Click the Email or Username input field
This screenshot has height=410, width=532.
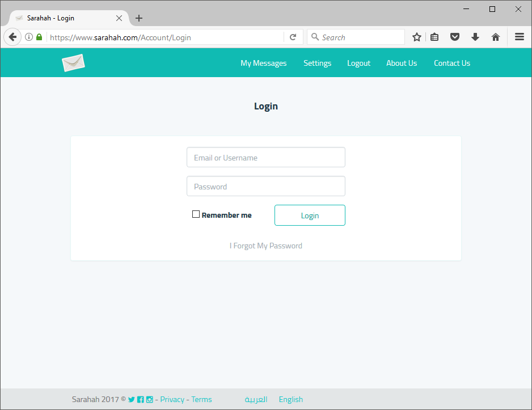click(x=265, y=157)
